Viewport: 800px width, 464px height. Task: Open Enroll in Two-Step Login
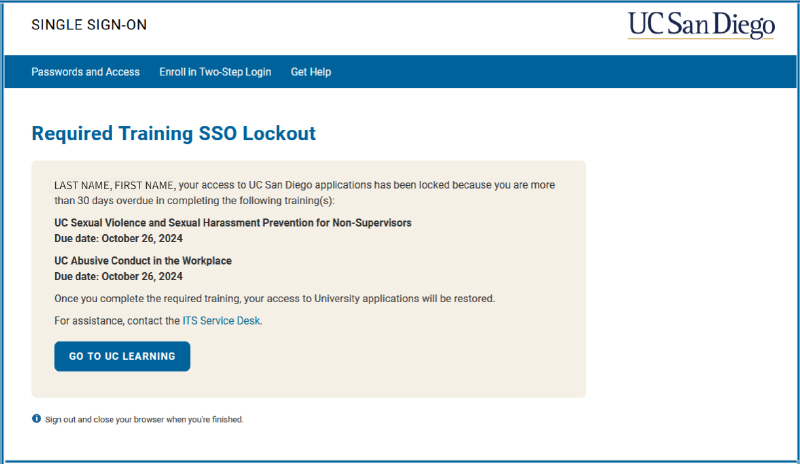click(x=215, y=72)
